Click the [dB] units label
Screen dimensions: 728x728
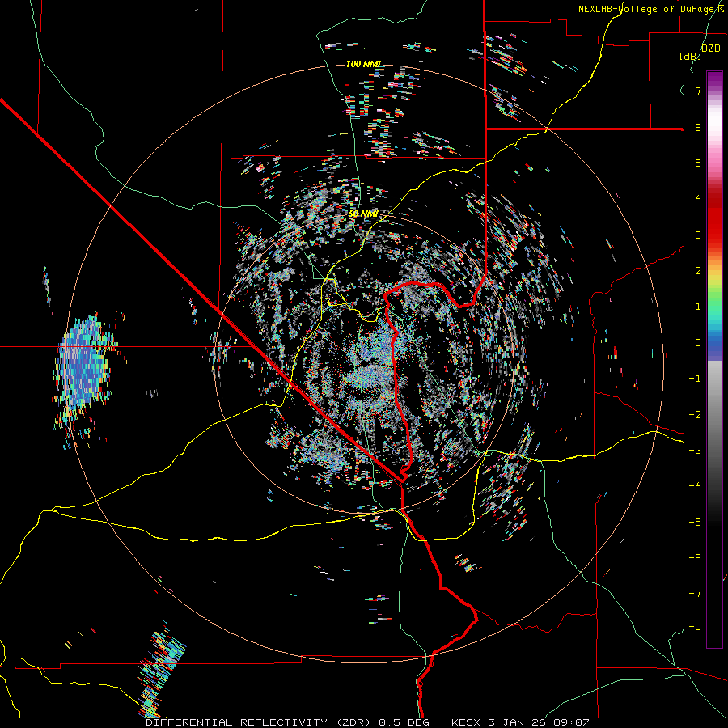point(690,57)
